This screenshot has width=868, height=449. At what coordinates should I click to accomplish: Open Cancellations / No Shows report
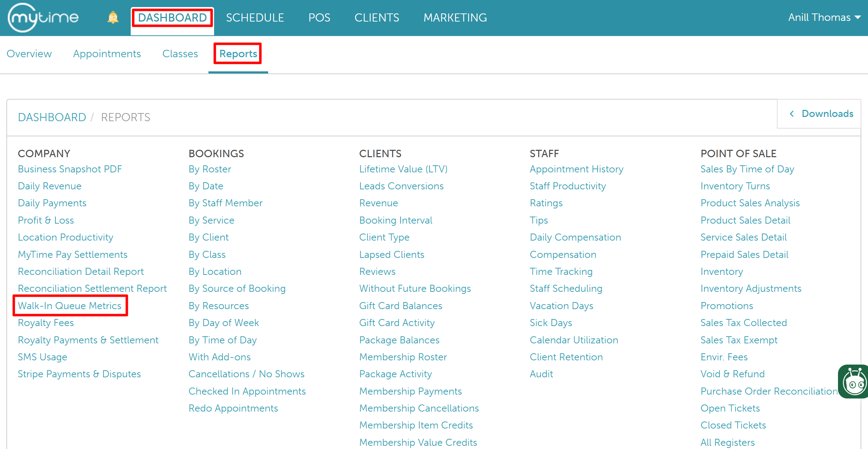[247, 374]
